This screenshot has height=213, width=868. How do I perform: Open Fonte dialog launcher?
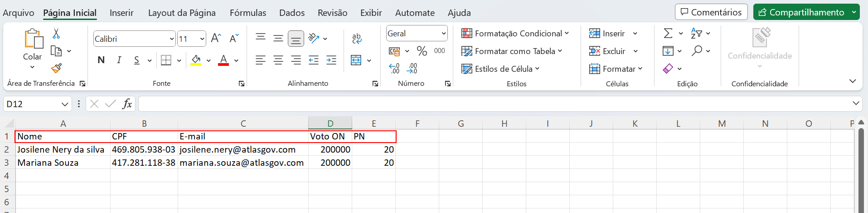[242, 84]
